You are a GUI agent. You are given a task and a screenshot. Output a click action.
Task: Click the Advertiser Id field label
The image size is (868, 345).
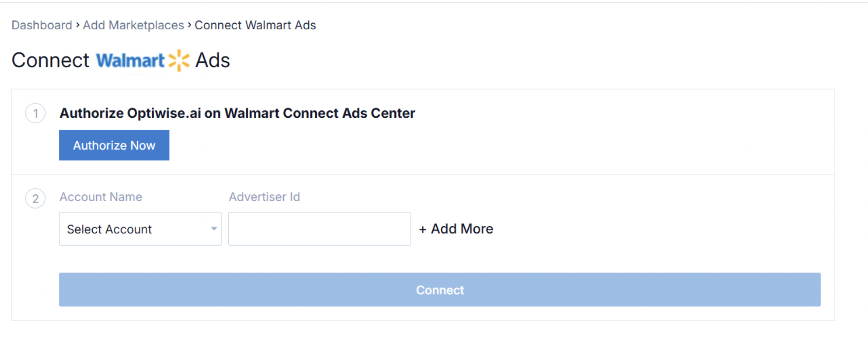click(265, 197)
